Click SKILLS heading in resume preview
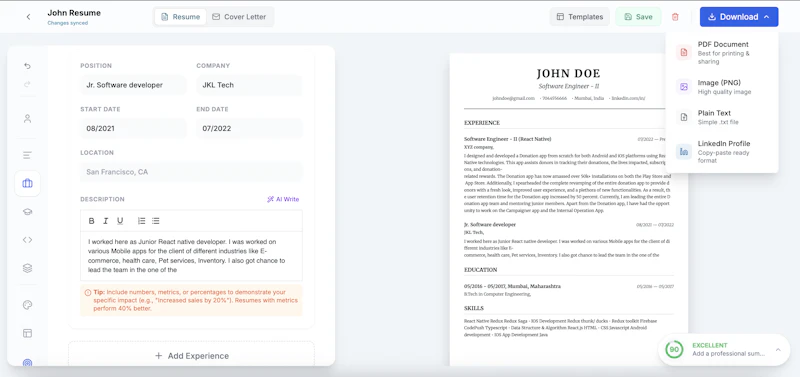Image resolution: width=800 pixels, height=377 pixels. pyautogui.click(x=473, y=309)
